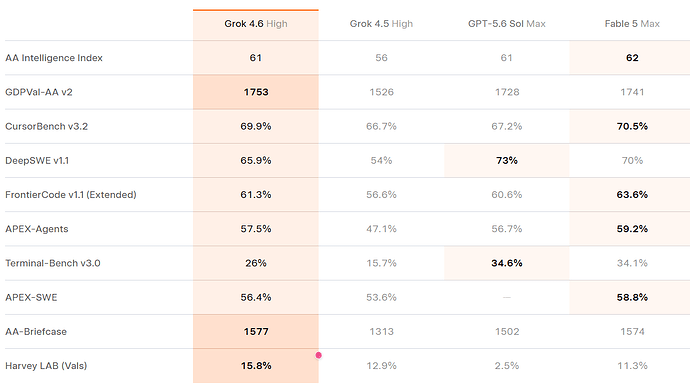The image size is (690, 387).
Task: Click the APEX-SWE benchmark label
Action: coord(31,298)
